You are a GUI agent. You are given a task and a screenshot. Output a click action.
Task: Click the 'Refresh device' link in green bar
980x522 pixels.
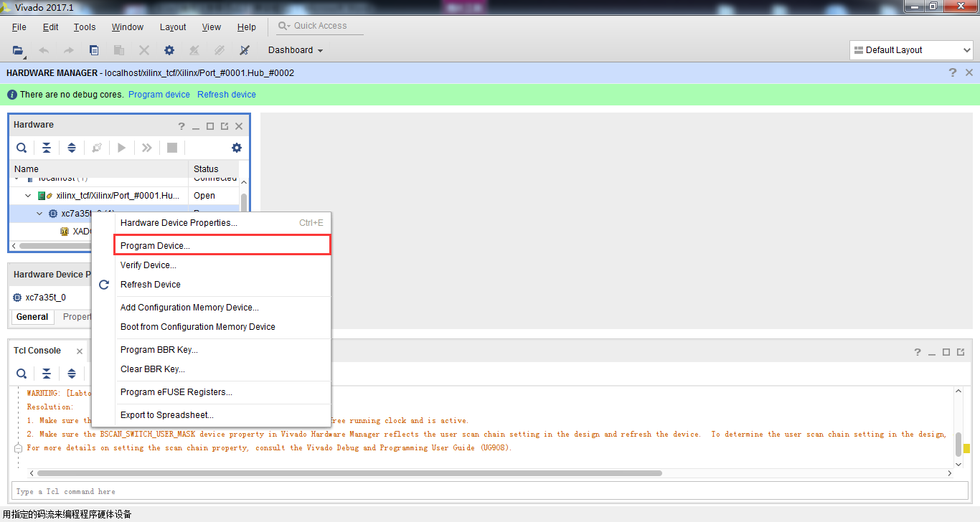[x=227, y=95]
